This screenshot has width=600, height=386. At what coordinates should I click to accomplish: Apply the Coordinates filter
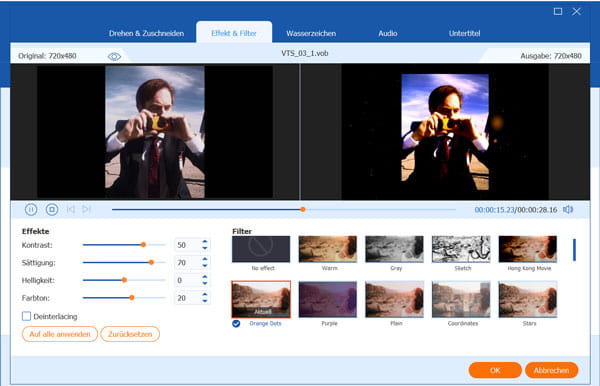coord(461,299)
